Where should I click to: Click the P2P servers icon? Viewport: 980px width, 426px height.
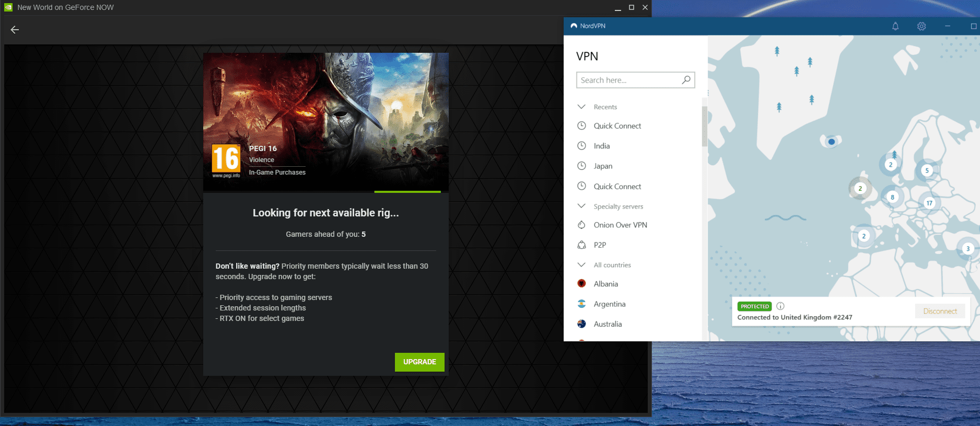(581, 245)
